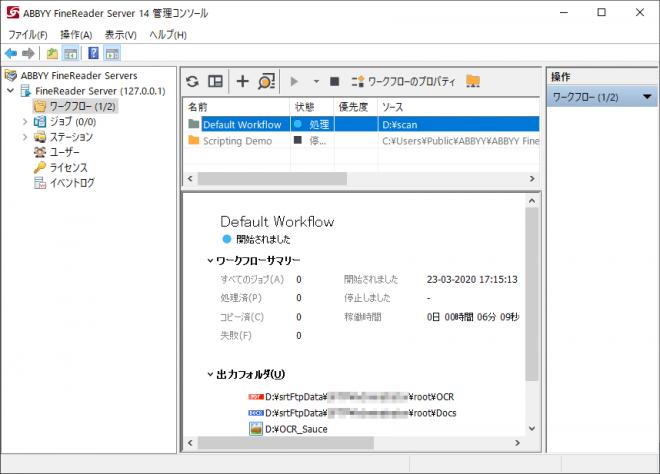
Task: Sort by ソース column header
Action: coord(458,107)
